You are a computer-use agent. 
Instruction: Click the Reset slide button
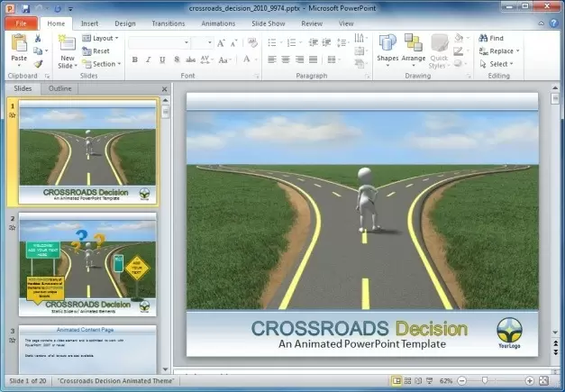point(96,51)
